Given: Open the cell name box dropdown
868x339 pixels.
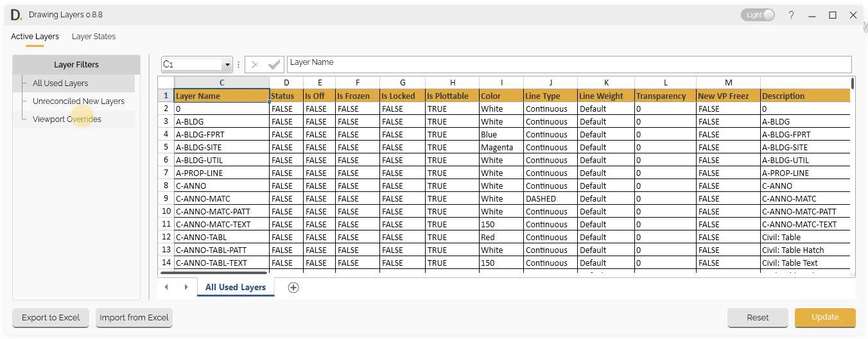Looking at the screenshot, I should tap(227, 64).
